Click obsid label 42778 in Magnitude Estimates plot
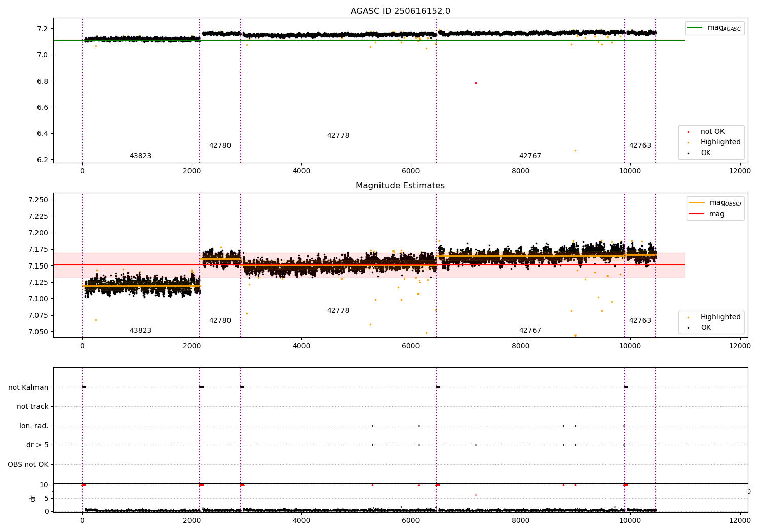Screen dimensions: 760x532 tap(338, 311)
